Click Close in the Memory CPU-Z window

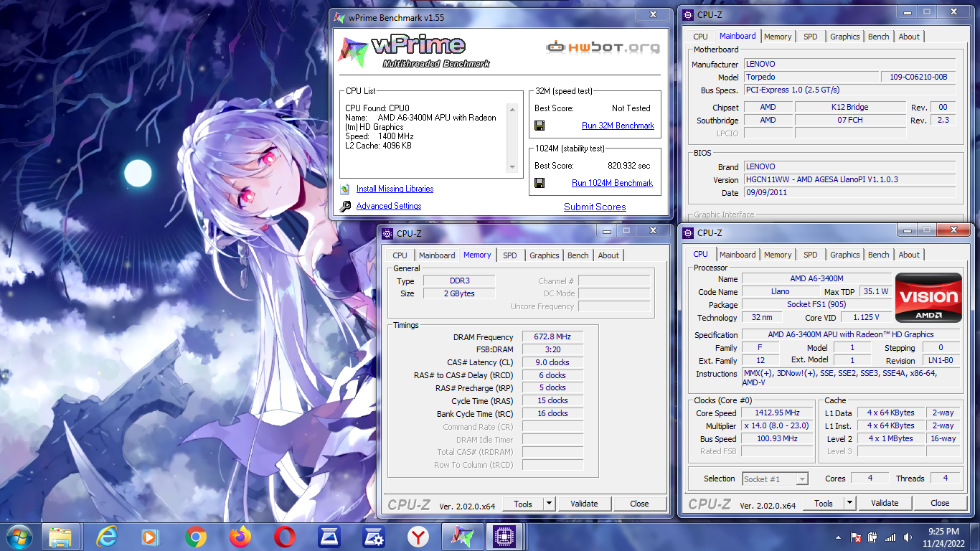639,504
